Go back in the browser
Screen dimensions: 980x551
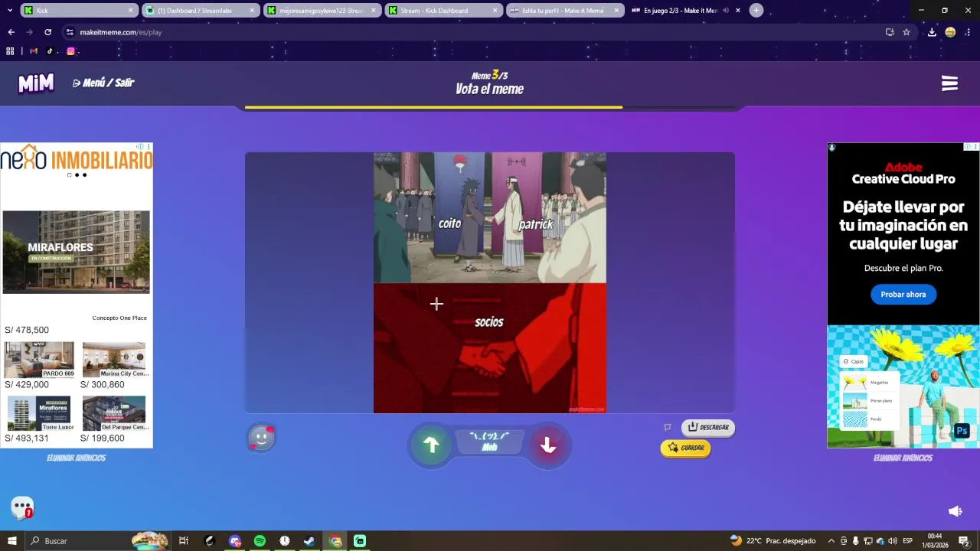click(11, 32)
